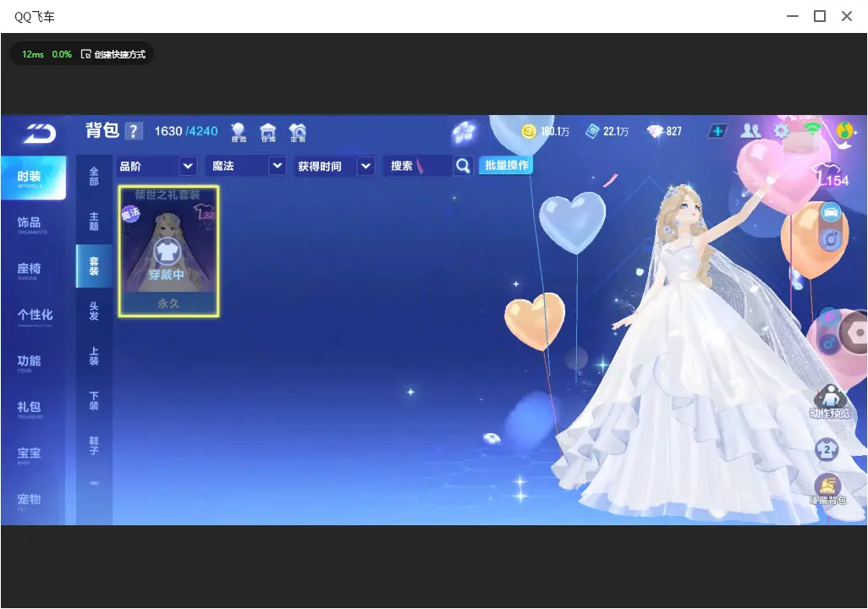Open 臻藏背包 treasure backpack icon

(x=827, y=490)
